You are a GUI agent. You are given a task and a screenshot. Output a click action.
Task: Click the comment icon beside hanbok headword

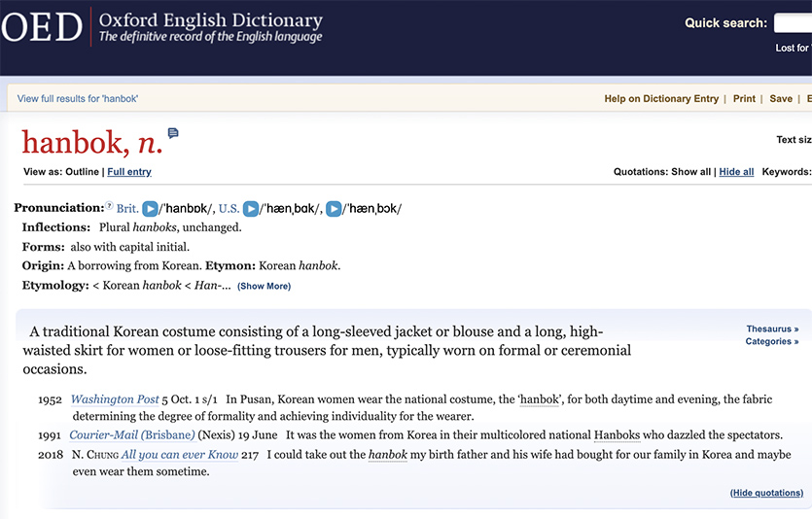click(173, 133)
